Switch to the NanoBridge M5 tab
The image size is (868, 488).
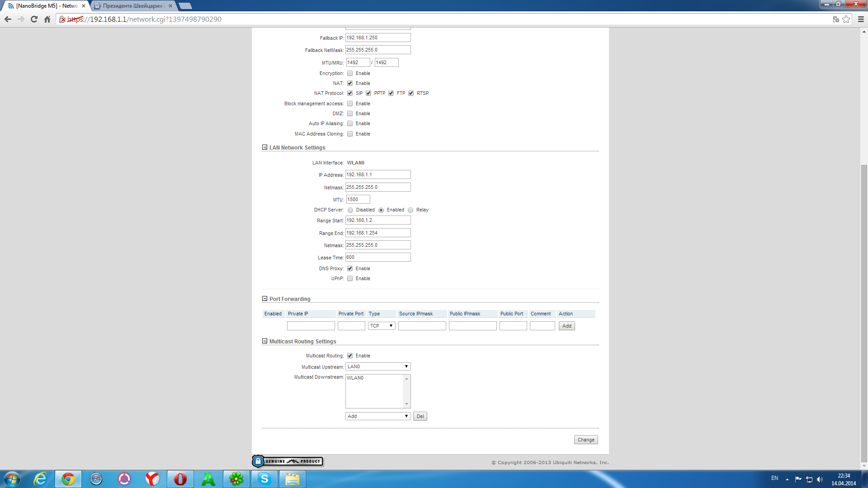(x=47, y=6)
